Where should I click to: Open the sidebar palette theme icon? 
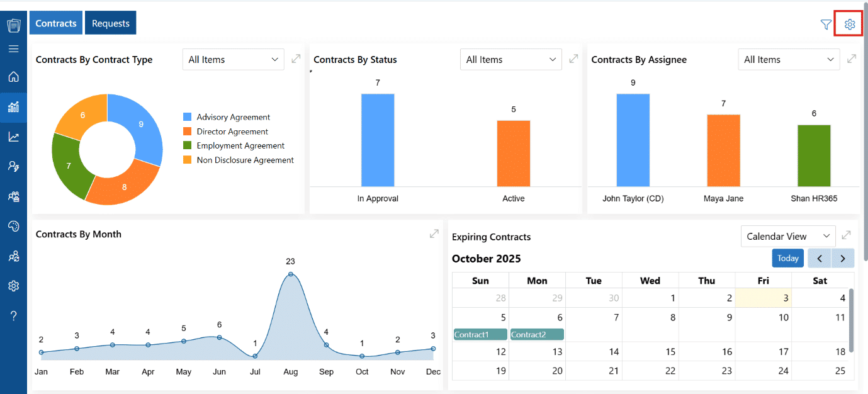pos(13,226)
